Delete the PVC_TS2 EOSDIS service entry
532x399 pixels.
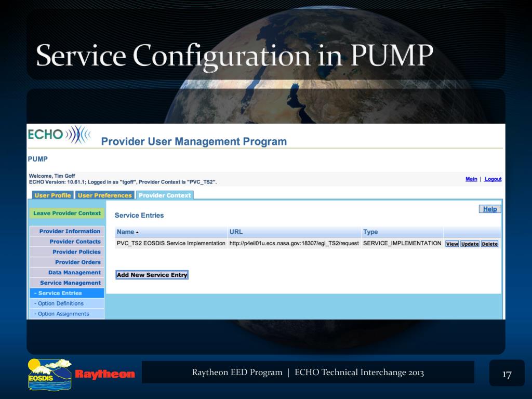coord(489,244)
